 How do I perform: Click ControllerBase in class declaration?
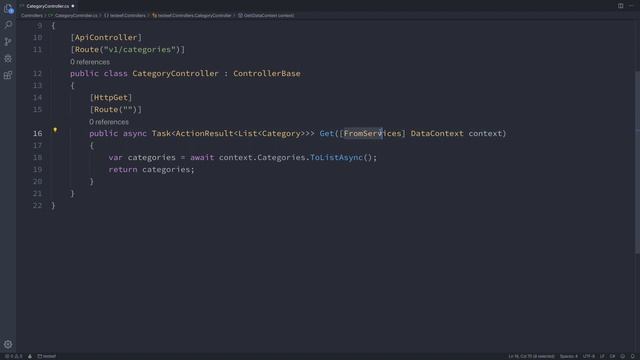click(267, 73)
